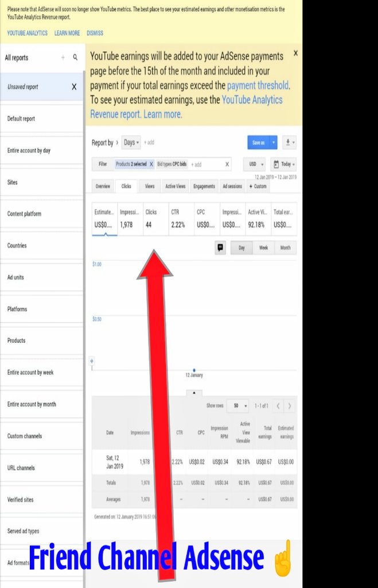Set chart granularity to Week

pyautogui.click(x=263, y=247)
